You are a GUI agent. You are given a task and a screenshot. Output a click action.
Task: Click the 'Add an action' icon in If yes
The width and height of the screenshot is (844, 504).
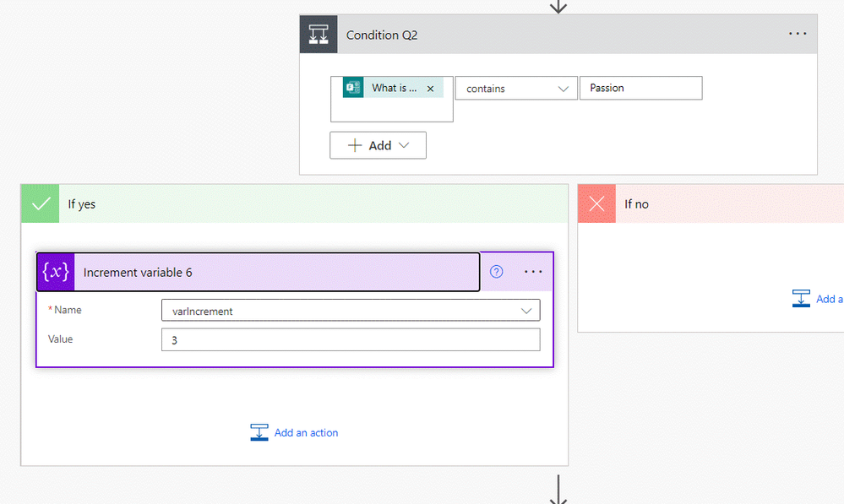click(259, 432)
